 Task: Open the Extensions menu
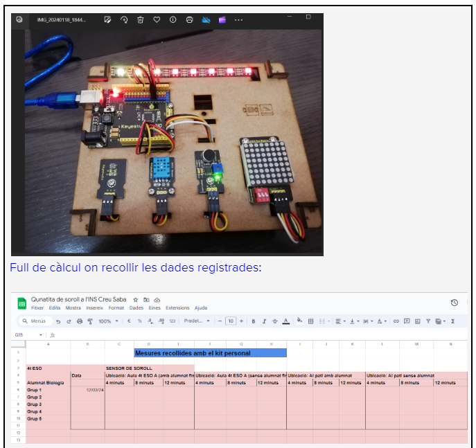[x=177, y=307]
